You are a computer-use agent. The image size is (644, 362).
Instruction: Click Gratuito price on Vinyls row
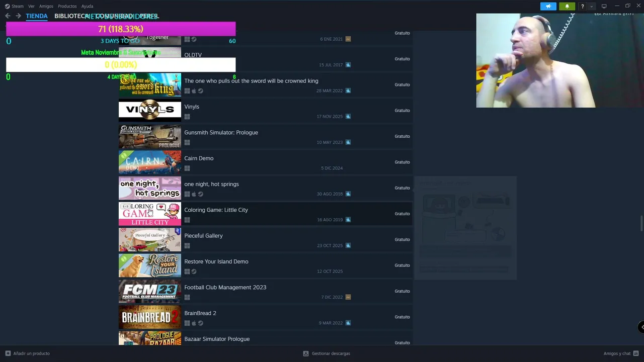pos(402,111)
